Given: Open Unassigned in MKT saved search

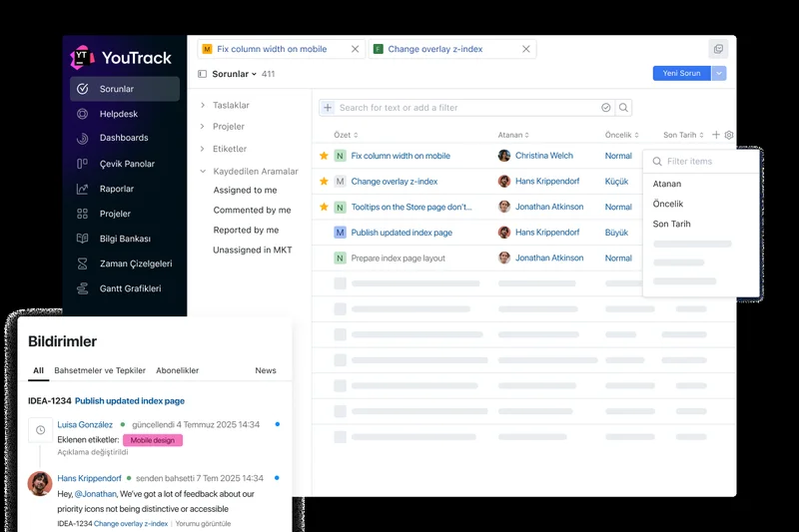Looking at the screenshot, I should point(253,250).
